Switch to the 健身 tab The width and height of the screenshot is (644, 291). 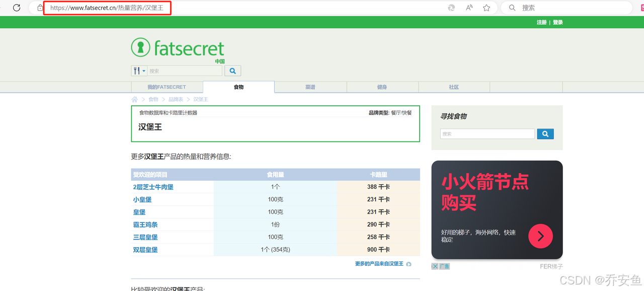(382, 87)
